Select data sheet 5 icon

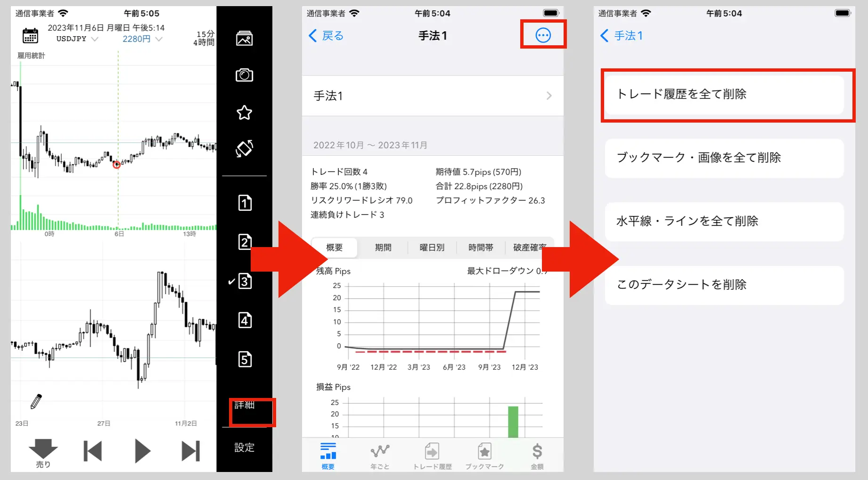click(245, 359)
